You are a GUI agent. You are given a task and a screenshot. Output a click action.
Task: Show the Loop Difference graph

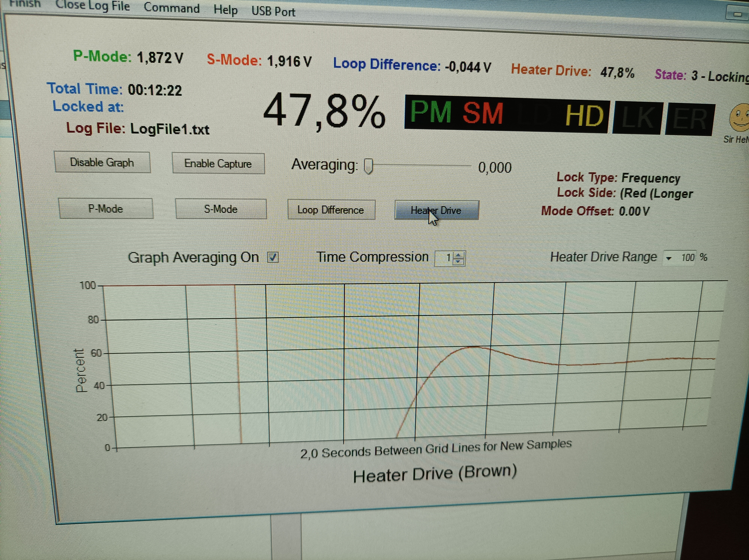(331, 210)
